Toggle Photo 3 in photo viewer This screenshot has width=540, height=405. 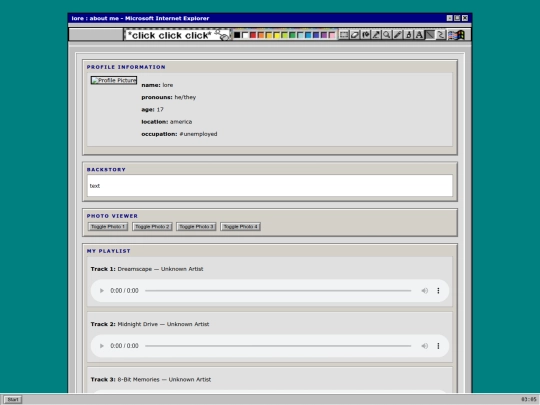pyautogui.click(x=196, y=227)
